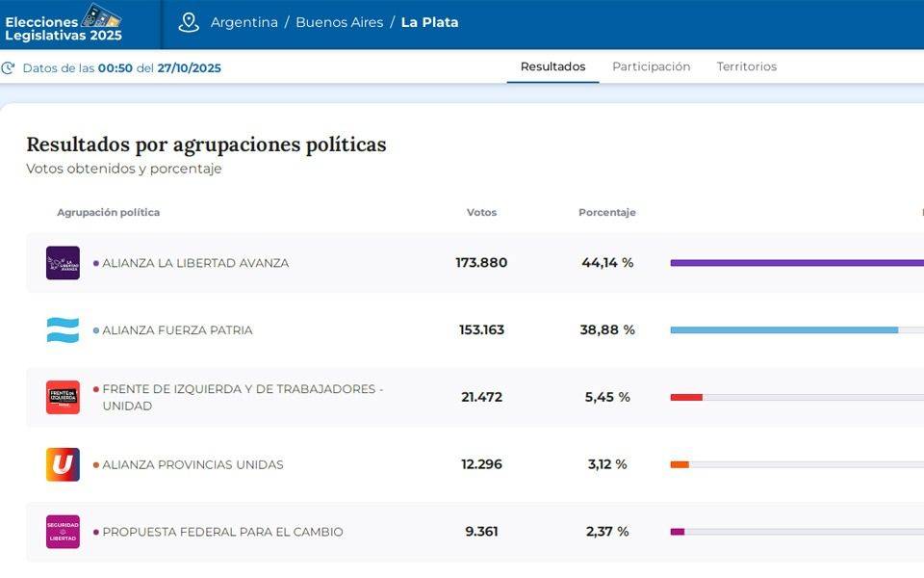Click Propuesta Federal para el Cambio logo
924x578 pixels.
coord(63,532)
